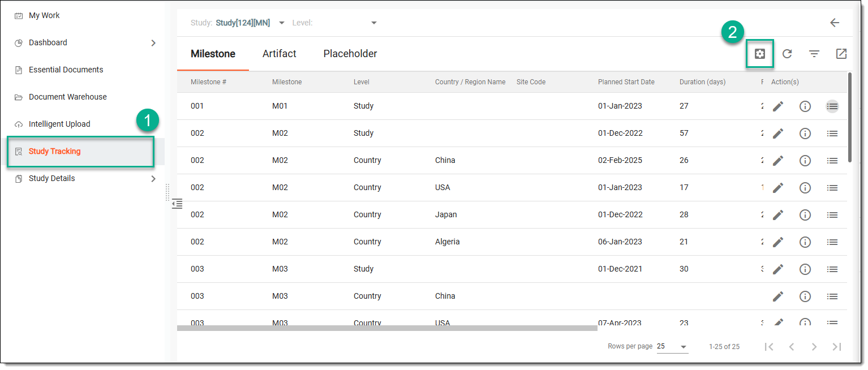Edit the 002 M02 Japan row

pos(778,215)
